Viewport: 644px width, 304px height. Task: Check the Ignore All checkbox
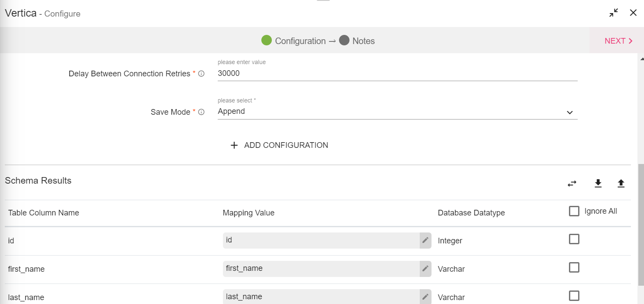574,211
